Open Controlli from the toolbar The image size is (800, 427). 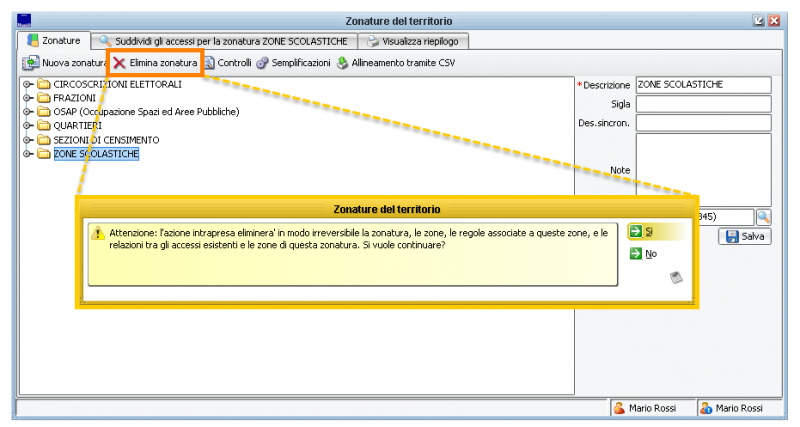[x=228, y=63]
